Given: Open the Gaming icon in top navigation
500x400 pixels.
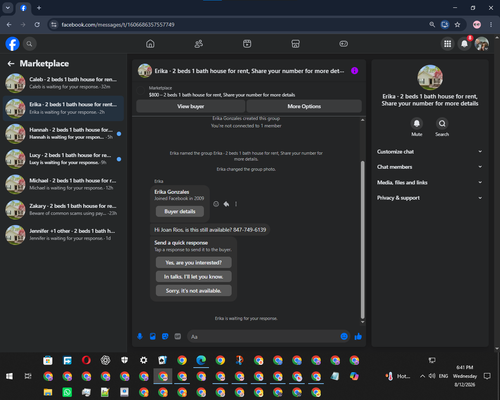Looking at the screenshot, I should 343,44.
